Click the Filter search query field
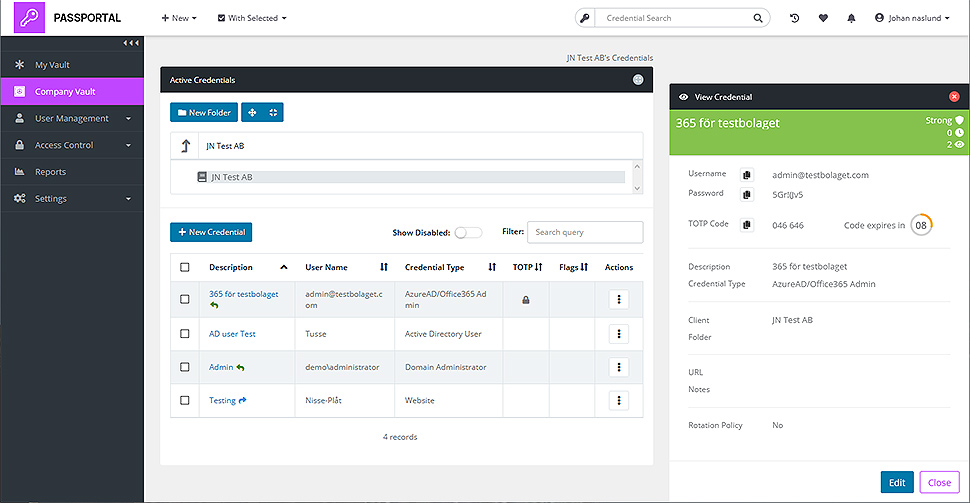This screenshot has height=503, width=970. pos(585,232)
